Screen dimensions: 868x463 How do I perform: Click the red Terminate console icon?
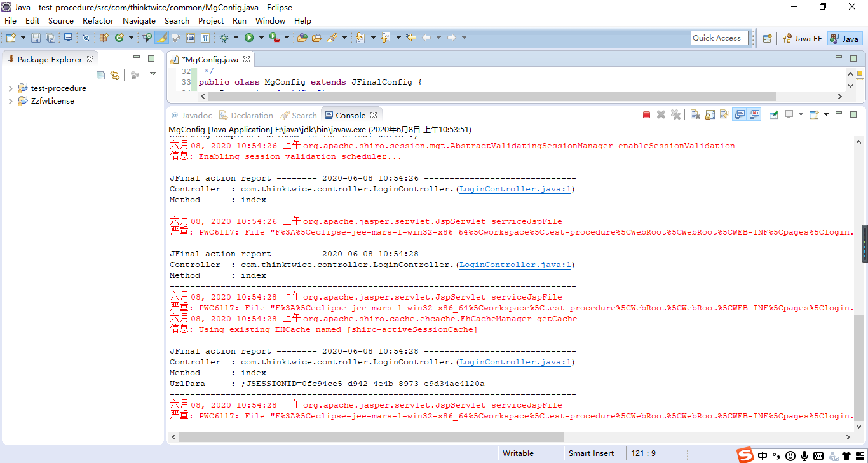tap(646, 115)
